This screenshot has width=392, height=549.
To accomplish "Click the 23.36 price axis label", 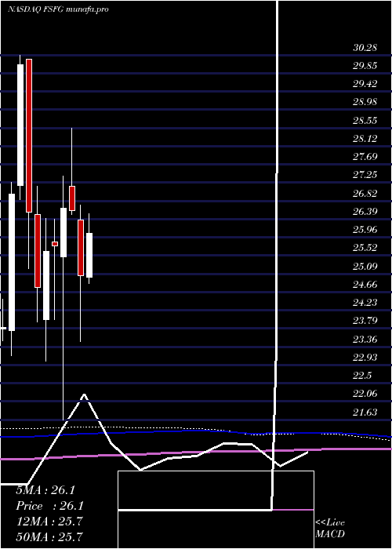I will click(365, 340).
